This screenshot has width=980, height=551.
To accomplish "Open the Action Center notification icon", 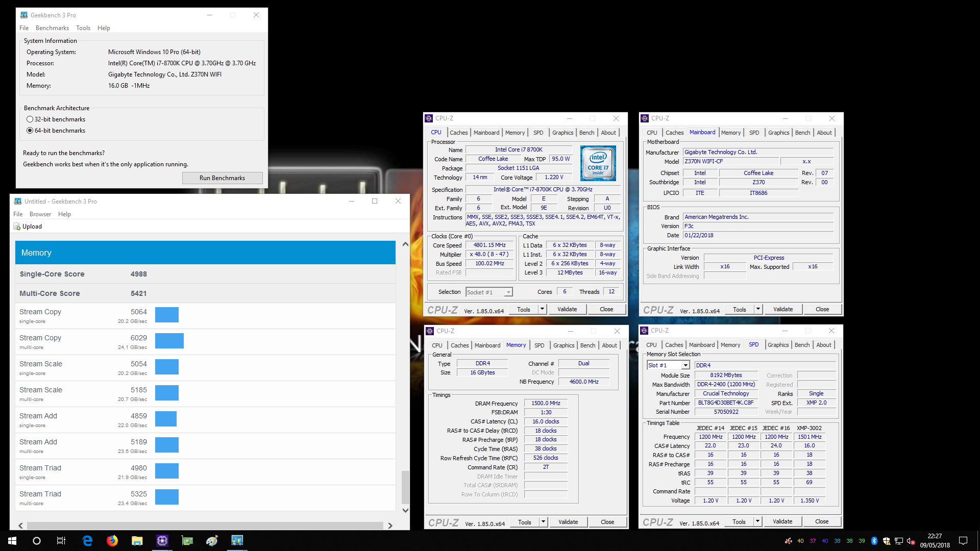I will [x=963, y=541].
